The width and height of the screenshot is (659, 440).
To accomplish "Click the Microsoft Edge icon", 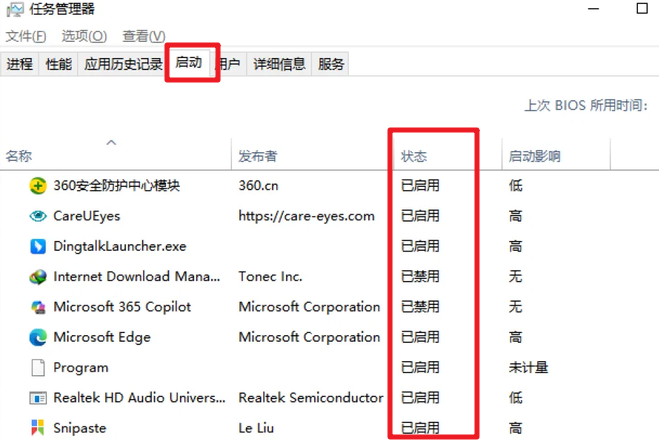I will click(x=38, y=337).
